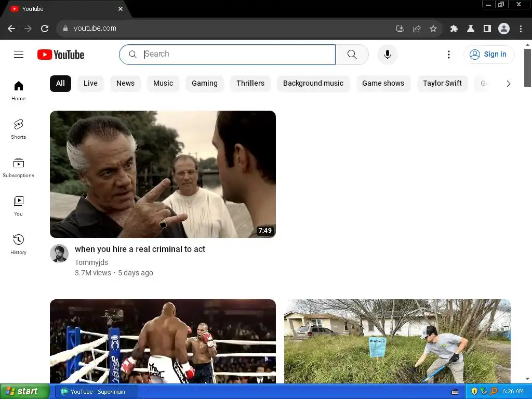Select the Music category chip
The width and height of the screenshot is (532, 399).
[x=163, y=84]
